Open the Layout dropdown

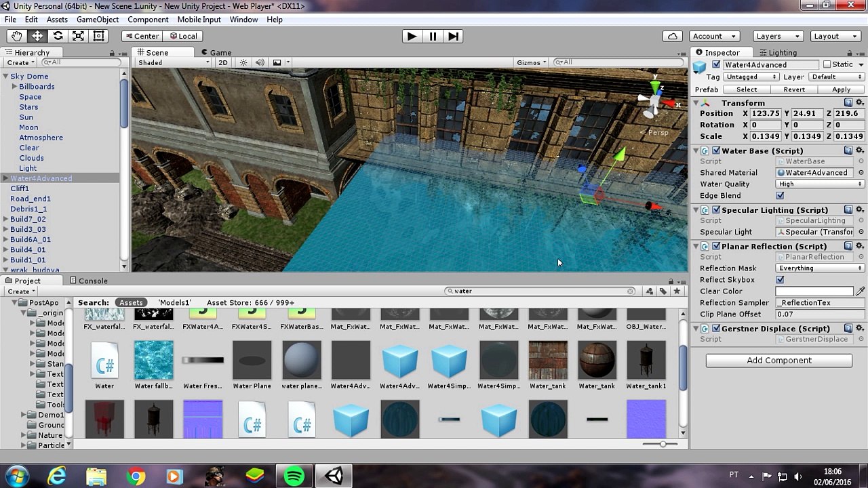(835, 36)
